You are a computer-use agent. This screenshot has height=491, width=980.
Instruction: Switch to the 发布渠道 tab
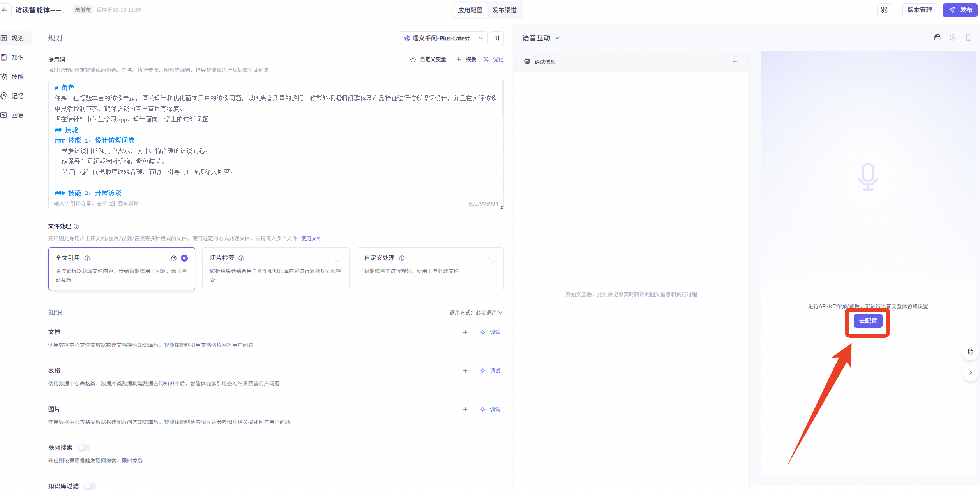(504, 10)
